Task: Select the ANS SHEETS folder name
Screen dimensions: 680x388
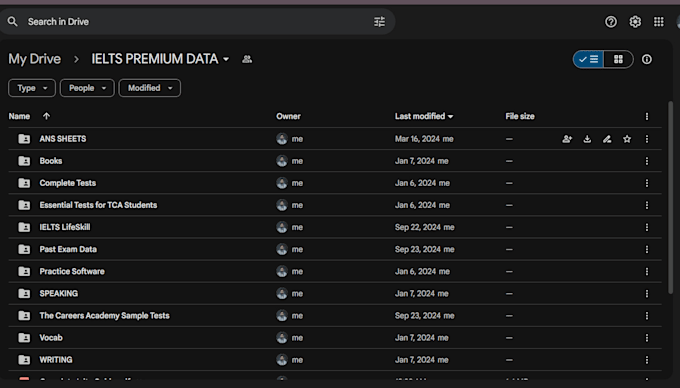Action: 62,139
